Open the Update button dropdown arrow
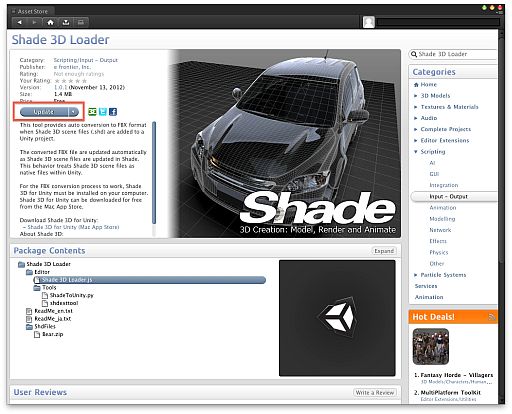Image resolution: width=512 pixels, height=414 pixels. 73,112
